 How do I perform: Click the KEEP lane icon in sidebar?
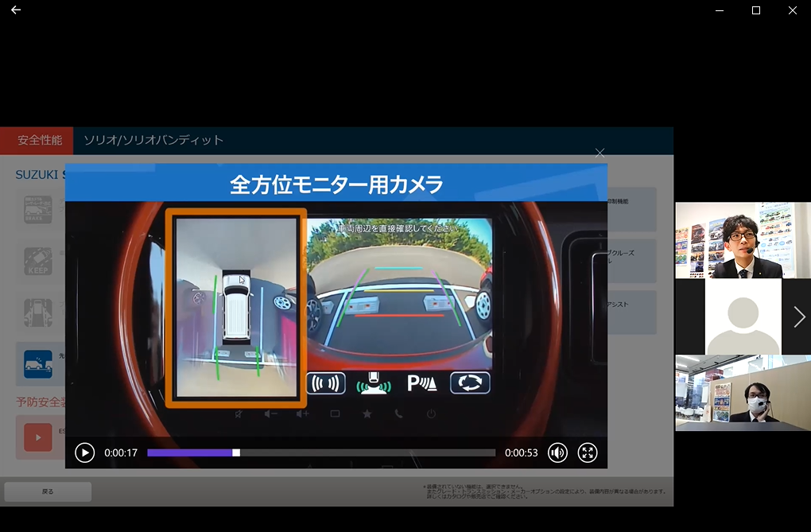pyautogui.click(x=38, y=261)
